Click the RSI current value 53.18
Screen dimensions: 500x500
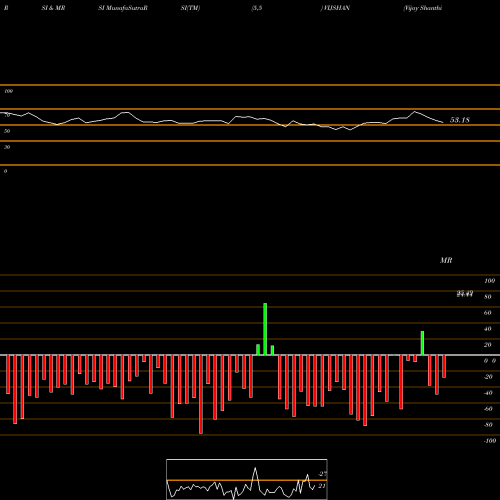(x=460, y=120)
